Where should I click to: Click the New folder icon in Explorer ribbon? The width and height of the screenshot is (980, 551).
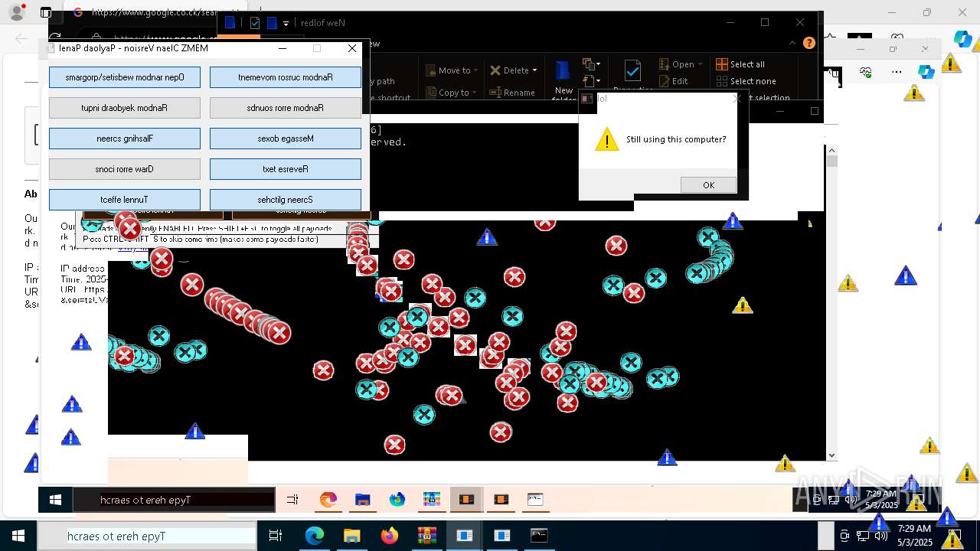click(563, 71)
